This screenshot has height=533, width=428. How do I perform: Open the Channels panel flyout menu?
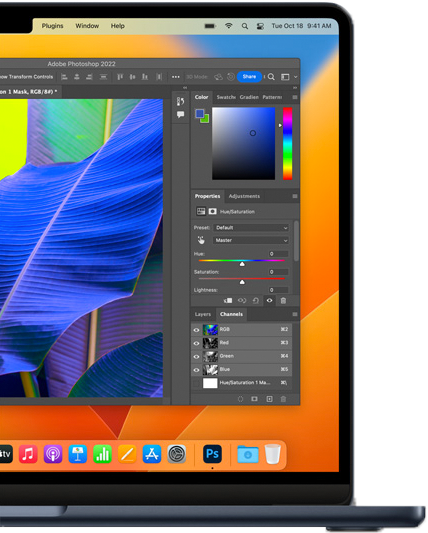point(295,314)
